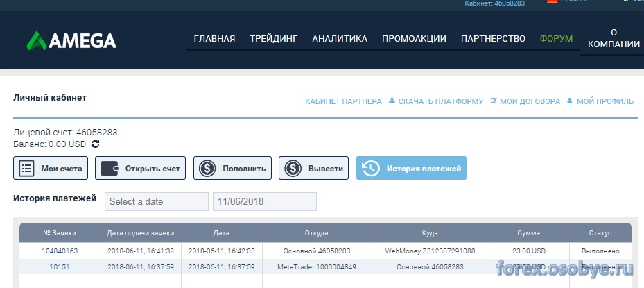Viewport: 644px width, 288px height.
Task: Click clock history icon in История платежей
Action: 370,168
